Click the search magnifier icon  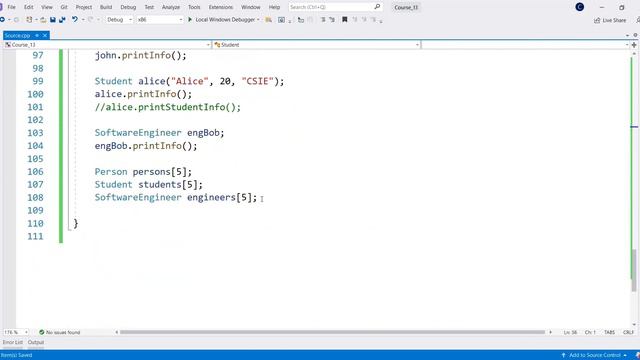[377, 7]
